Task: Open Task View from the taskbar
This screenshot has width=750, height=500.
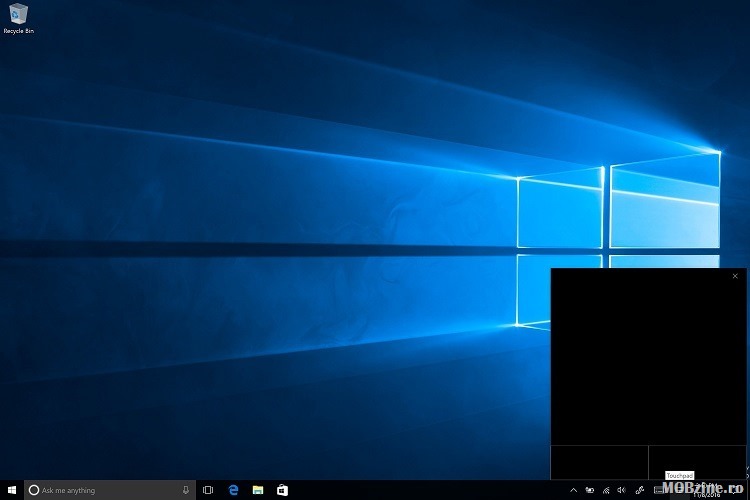Action: 208,490
